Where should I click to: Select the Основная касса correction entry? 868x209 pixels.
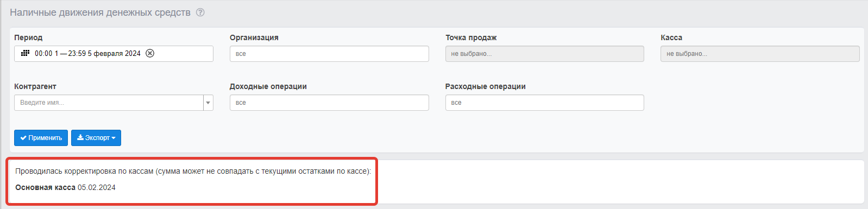click(65, 187)
